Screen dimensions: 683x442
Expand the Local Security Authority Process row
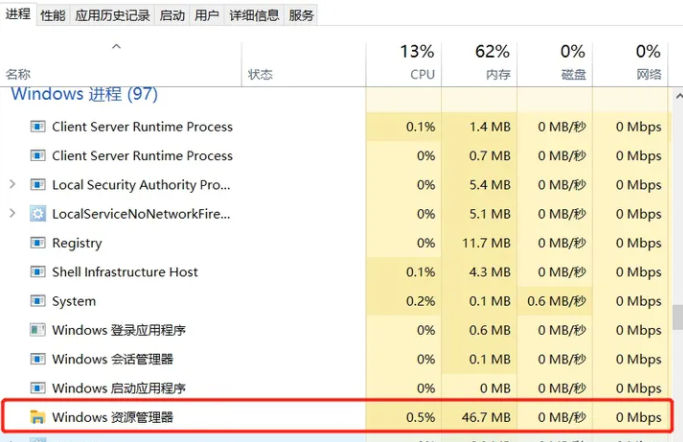click(13, 185)
